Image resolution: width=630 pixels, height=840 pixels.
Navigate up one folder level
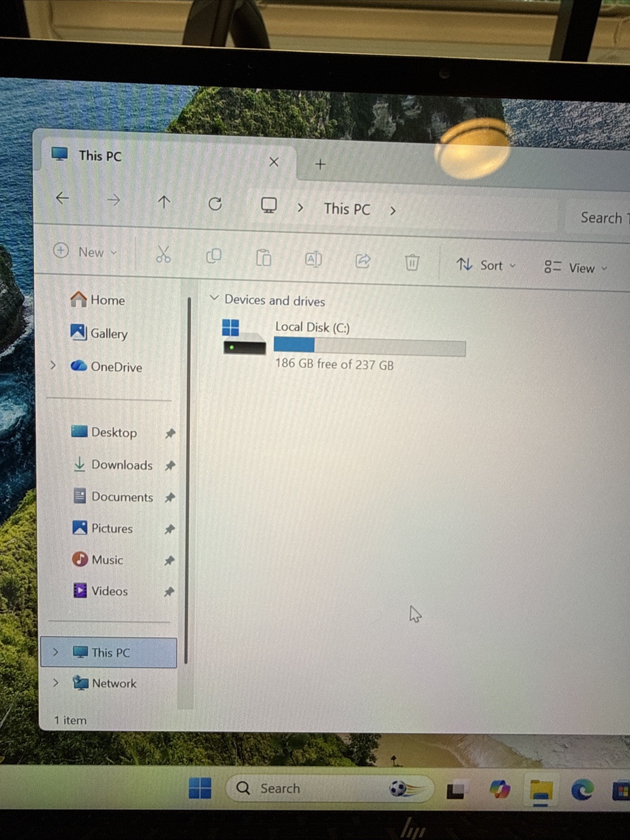[164, 202]
